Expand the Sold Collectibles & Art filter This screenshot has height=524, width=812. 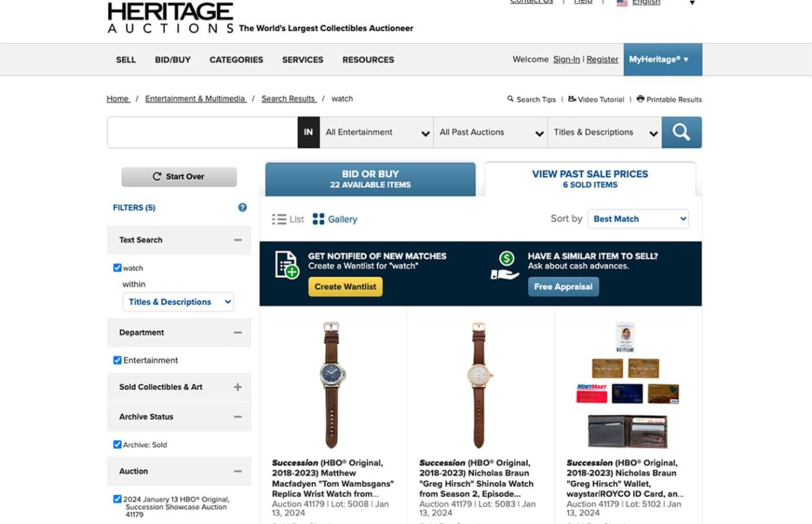click(x=238, y=387)
